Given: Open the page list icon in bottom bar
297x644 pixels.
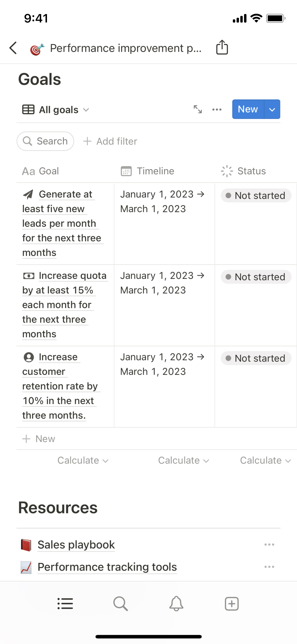Looking at the screenshot, I should click(65, 604).
